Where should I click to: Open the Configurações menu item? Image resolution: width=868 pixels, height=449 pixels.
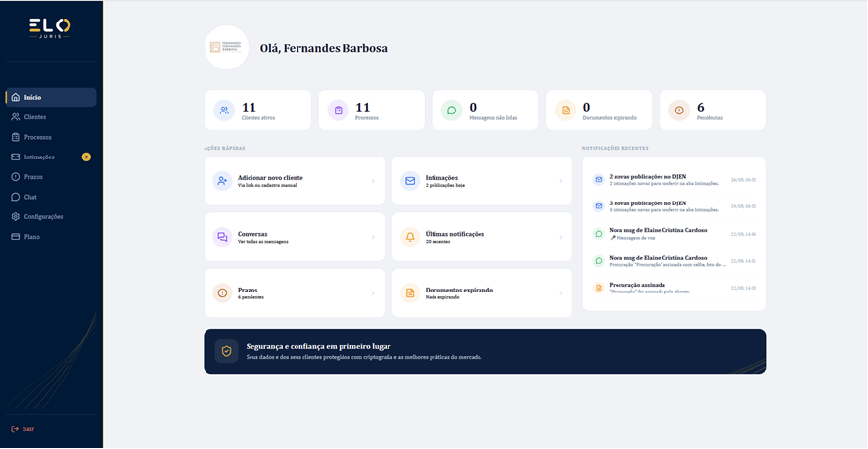click(51, 217)
